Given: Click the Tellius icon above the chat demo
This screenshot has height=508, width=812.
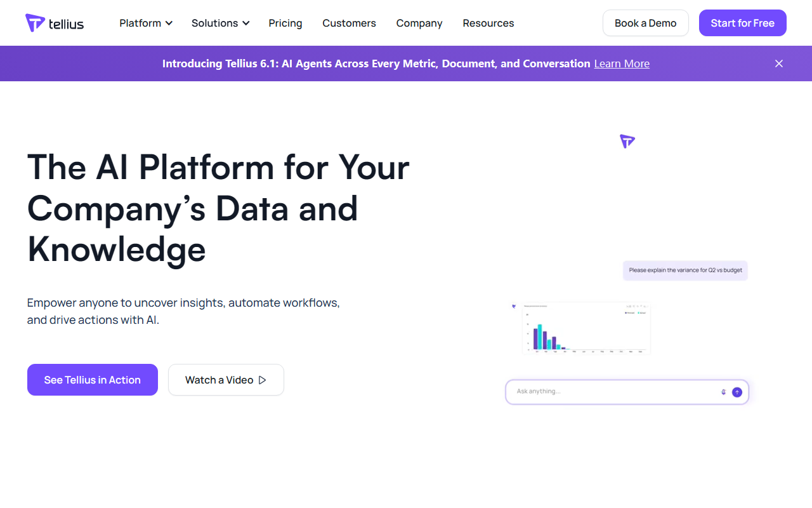Looking at the screenshot, I should pos(627,142).
